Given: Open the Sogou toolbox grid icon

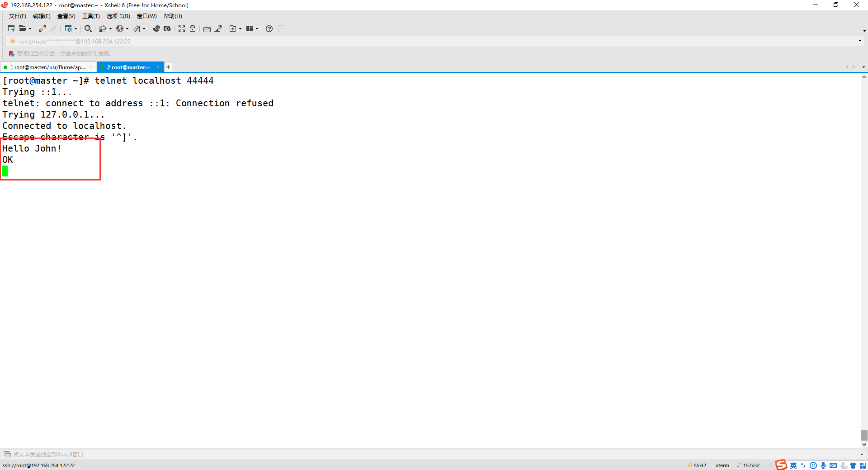Looking at the screenshot, I should (863, 465).
